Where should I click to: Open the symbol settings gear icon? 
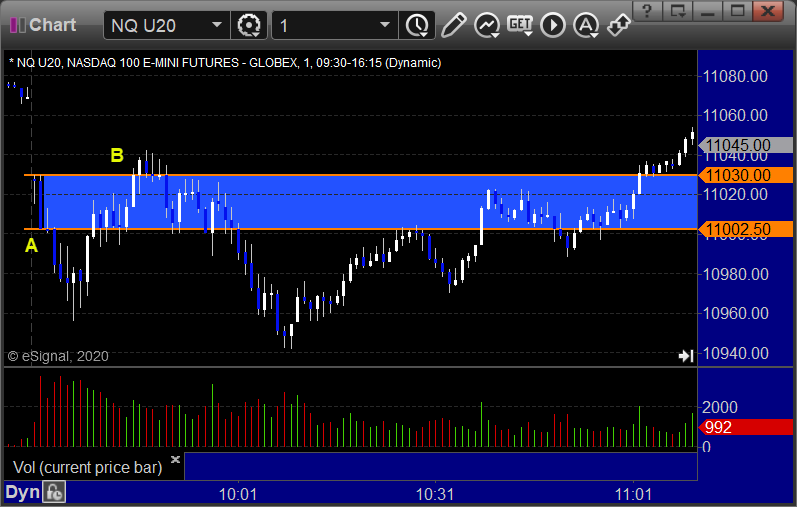tap(249, 25)
